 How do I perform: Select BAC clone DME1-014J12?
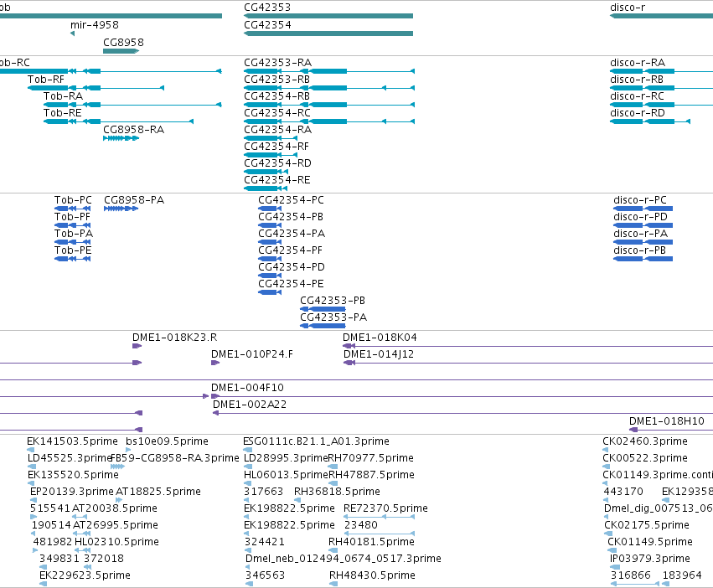point(528,363)
